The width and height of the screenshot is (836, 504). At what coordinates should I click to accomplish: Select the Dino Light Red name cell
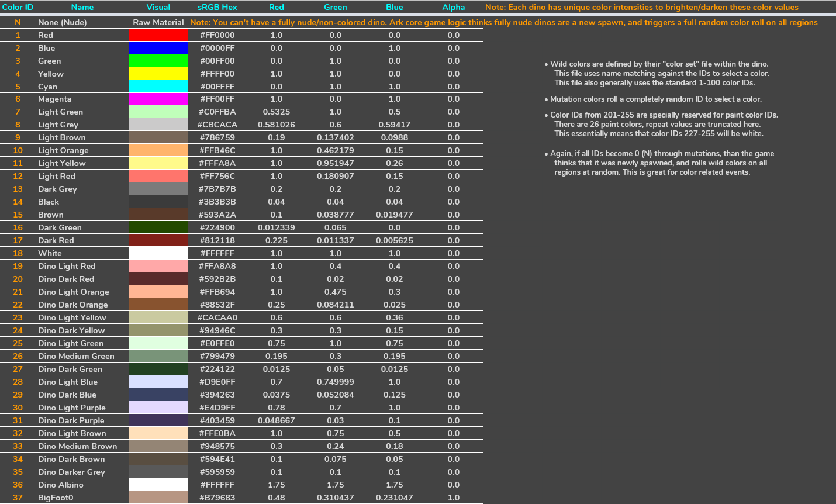82,267
